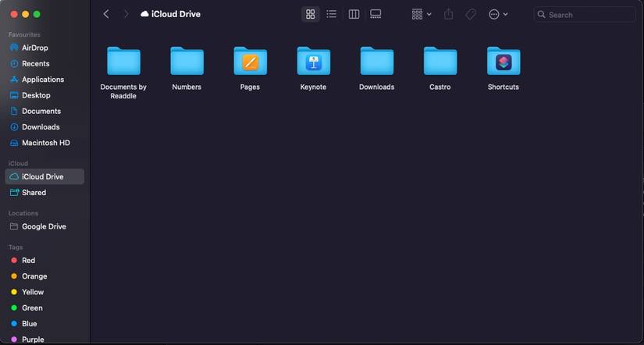Select Applications in the sidebar
The image size is (644, 345).
(44, 80)
